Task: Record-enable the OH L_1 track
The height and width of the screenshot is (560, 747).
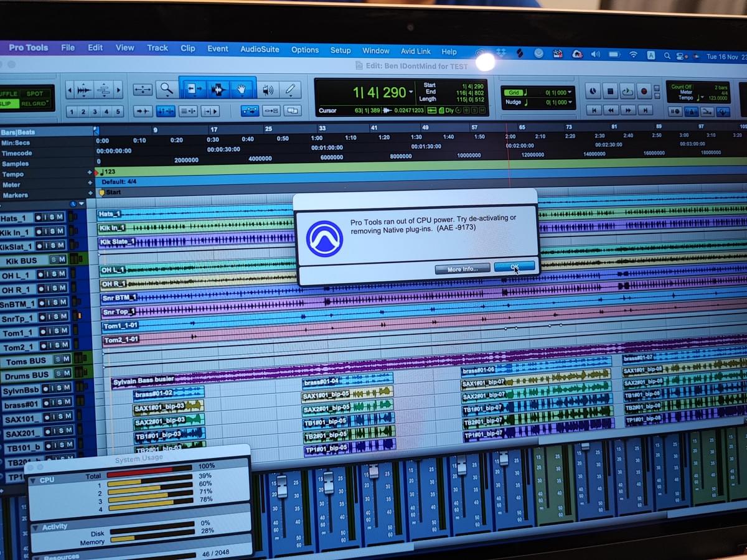Action: [x=40, y=274]
